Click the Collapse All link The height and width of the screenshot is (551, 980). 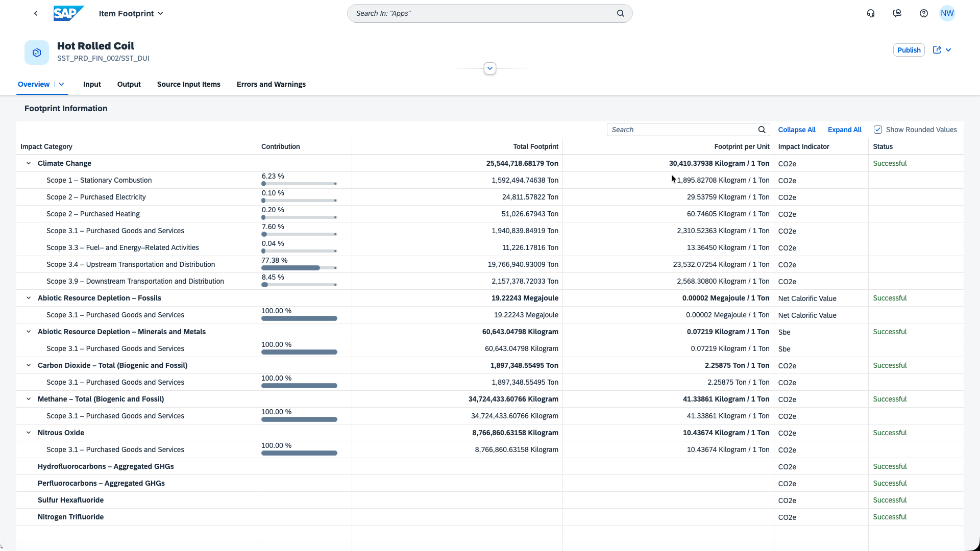797,130
